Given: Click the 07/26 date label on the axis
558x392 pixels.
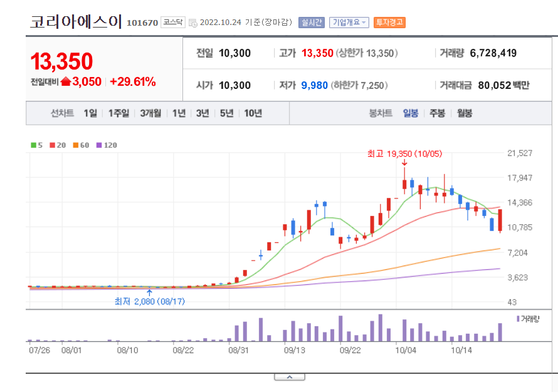Looking at the screenshot, I should tap(39, 351).
